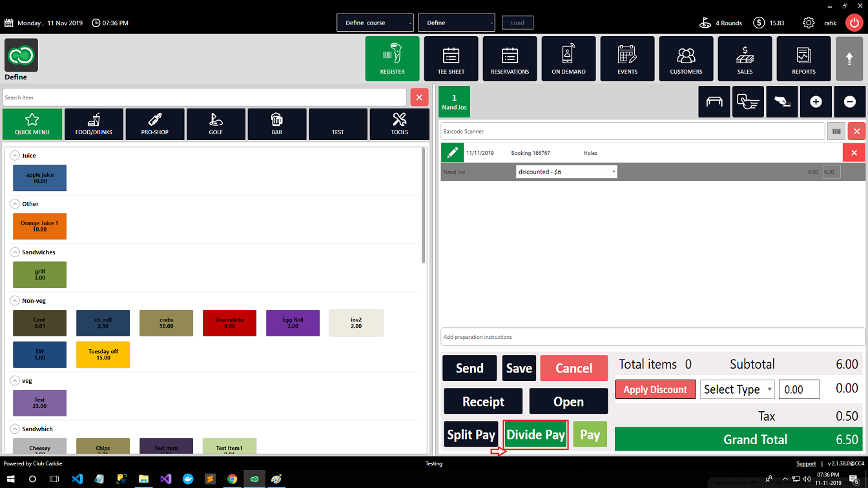
Task: Open the Define course dropdown
Action: click(375, 23)
